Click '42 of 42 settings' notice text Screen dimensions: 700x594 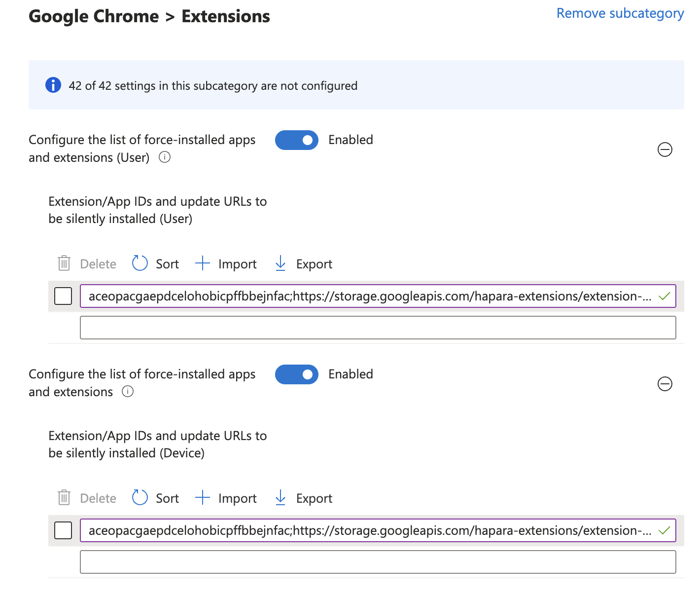pos(213,86)
